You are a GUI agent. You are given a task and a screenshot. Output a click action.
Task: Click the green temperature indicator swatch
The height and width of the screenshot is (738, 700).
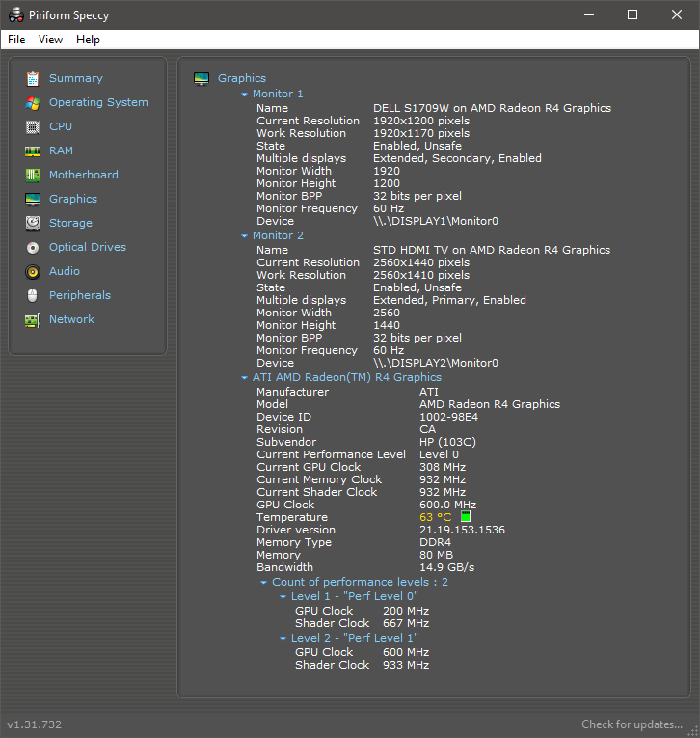[x=466, y=516]
